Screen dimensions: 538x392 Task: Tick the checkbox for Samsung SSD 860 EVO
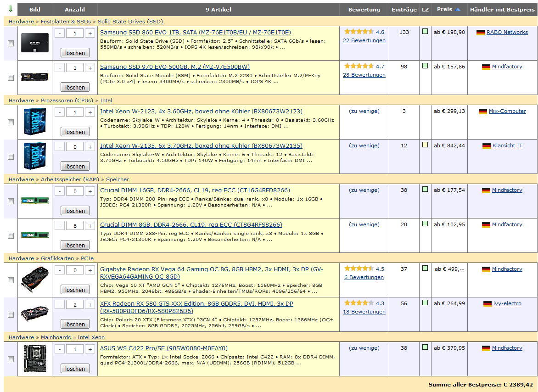tap(11, 44)
